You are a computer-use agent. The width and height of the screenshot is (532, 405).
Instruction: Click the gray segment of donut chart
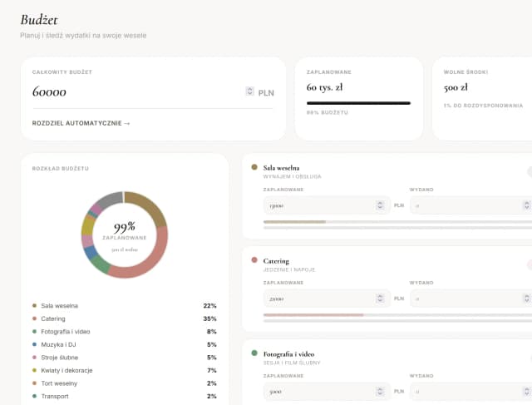[111, 200]
